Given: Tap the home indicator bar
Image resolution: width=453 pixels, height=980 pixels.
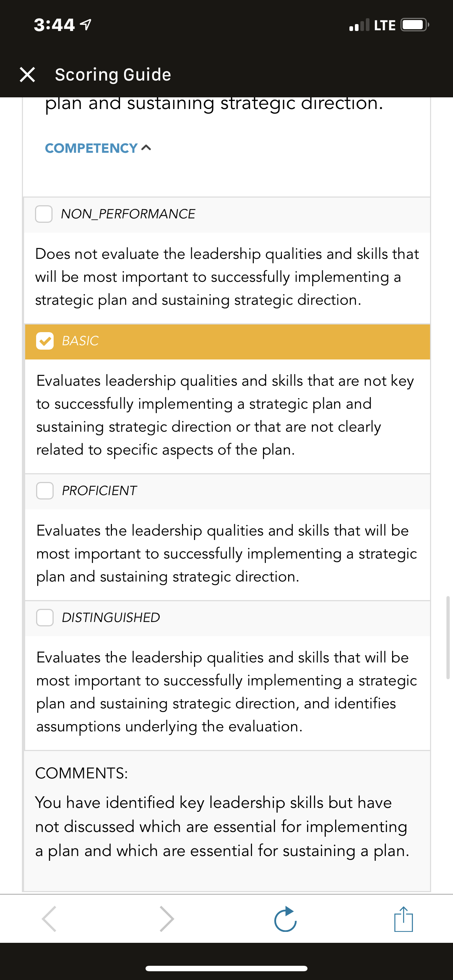Looking at the screenshot, I should 226,968.
